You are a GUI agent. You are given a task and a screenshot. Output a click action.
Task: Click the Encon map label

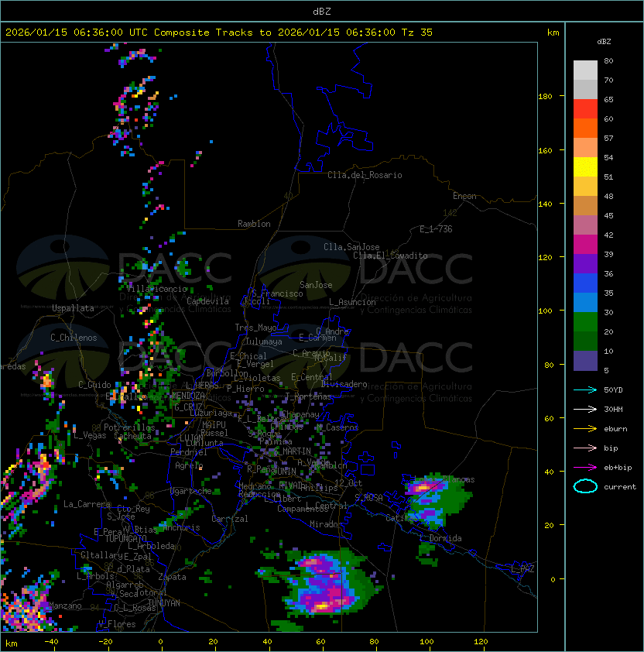464,196
